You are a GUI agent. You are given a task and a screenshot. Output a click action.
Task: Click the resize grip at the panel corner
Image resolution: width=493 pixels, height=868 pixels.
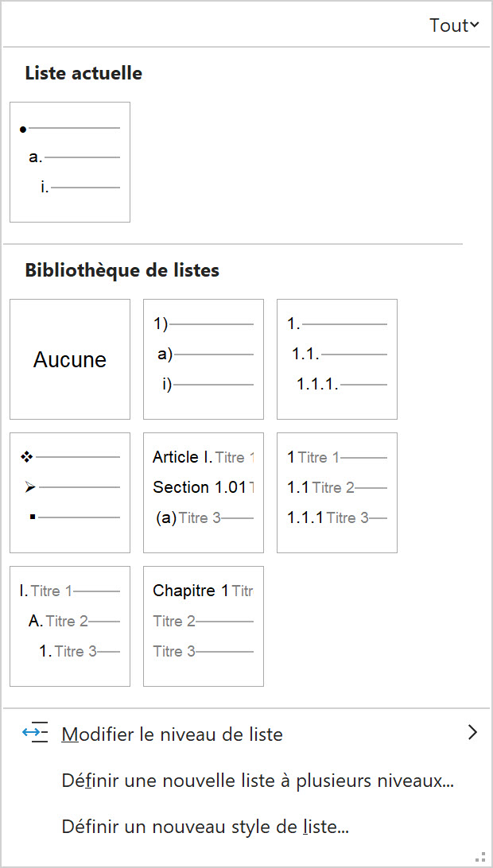click(479, 855)
